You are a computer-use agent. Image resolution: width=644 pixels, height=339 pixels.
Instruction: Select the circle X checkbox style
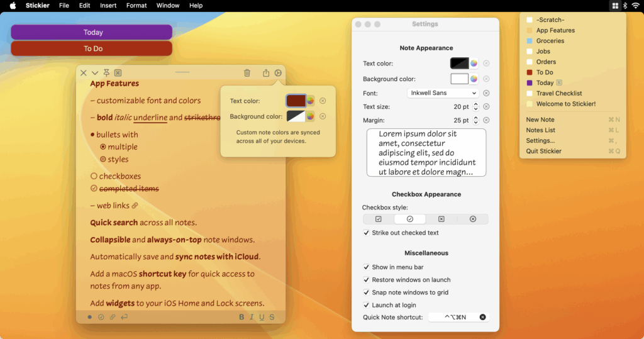click(x=473, y=219)
